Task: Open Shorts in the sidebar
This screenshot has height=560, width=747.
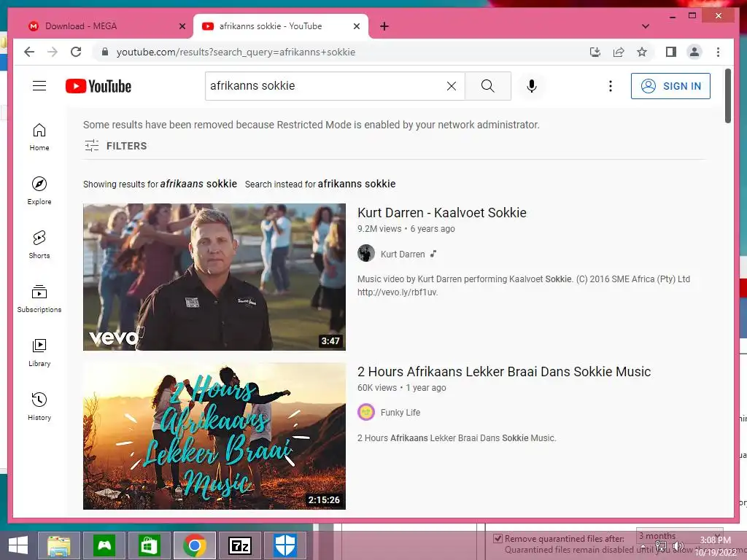Action: pos(39,245)
